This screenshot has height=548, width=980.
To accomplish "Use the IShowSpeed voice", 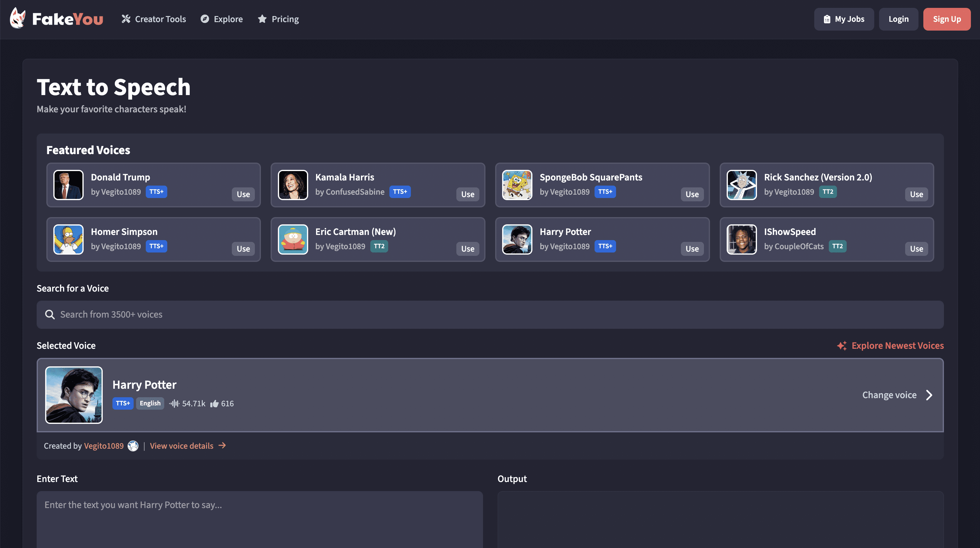I will click(917, 249).
